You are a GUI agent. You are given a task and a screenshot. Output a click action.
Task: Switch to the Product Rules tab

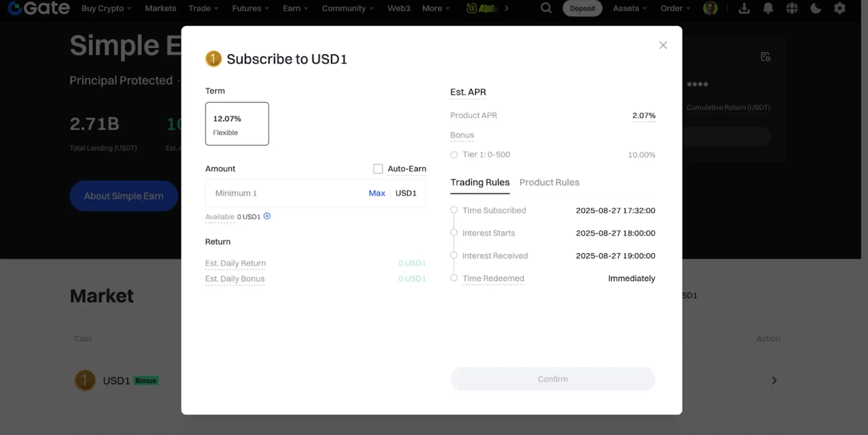pos(549,182)
